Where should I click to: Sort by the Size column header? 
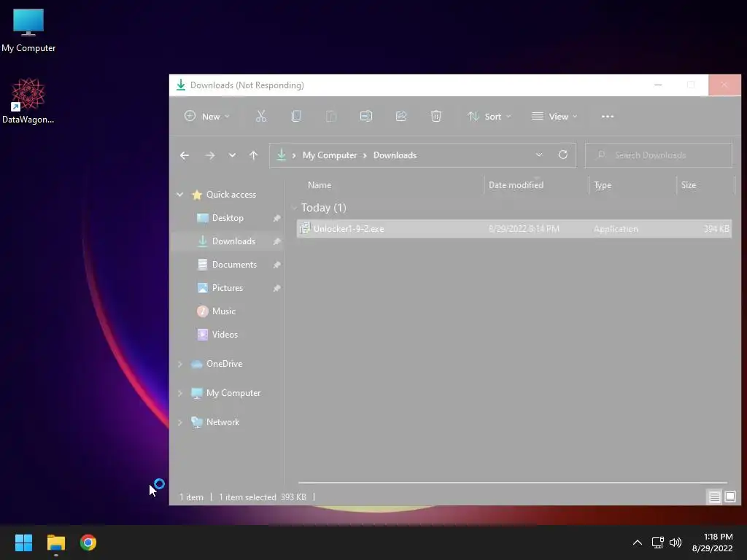click(689, 184)
